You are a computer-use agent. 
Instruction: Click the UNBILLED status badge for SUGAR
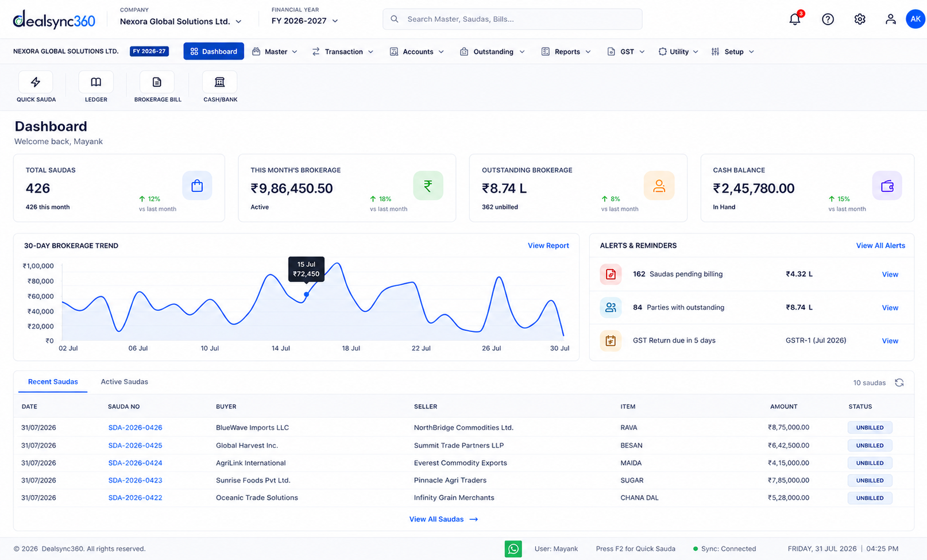(870, 480)
